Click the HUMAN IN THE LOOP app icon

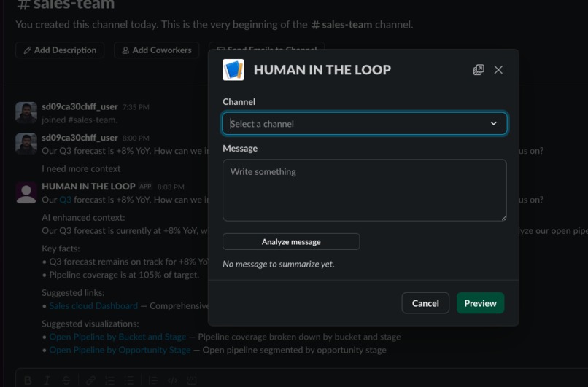[x=233, y=70]
